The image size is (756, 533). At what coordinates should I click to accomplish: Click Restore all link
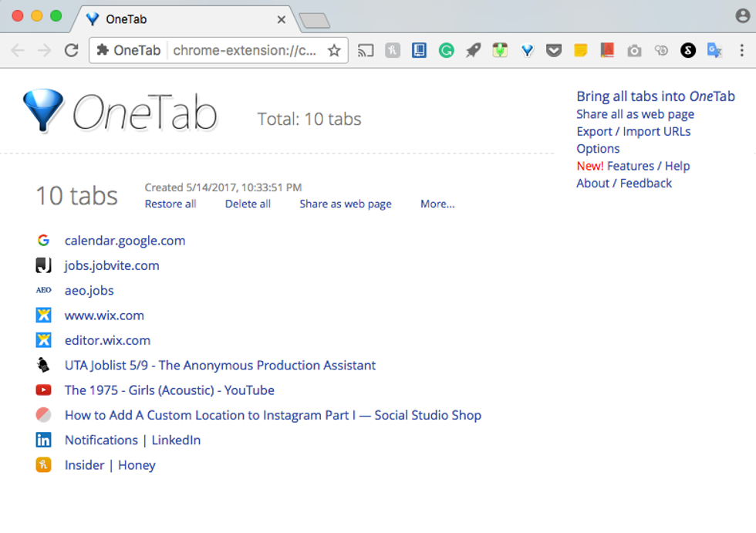(x=170, y=204)
